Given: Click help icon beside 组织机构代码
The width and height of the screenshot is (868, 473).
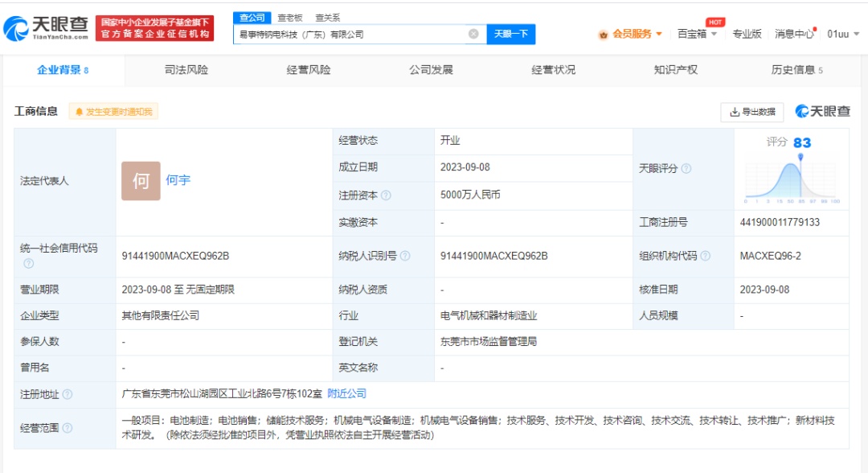Looking at the screenshot, I should coord(705,256).
